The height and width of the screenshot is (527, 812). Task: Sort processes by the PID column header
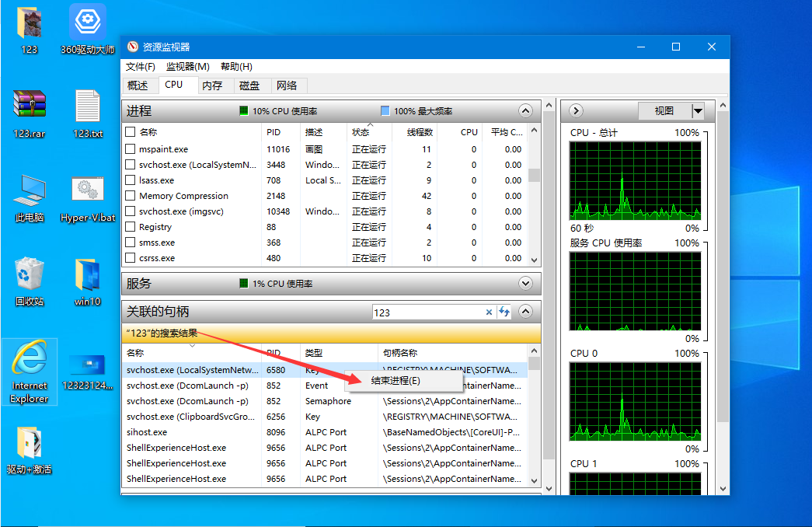[274, 132]
